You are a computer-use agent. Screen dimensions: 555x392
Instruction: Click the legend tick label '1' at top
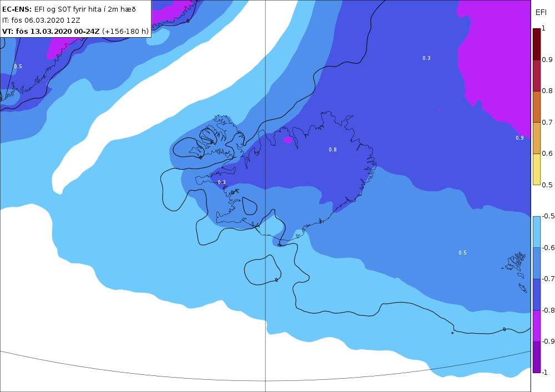(x=544, y=28)
